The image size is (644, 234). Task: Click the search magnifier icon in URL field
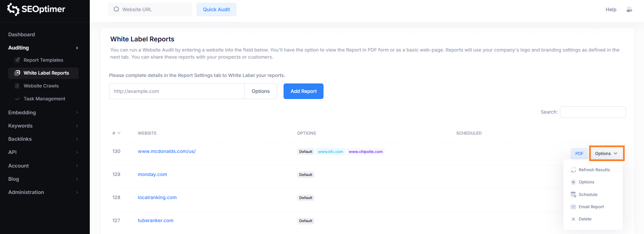pyautogui.click(x=116, y=9)
